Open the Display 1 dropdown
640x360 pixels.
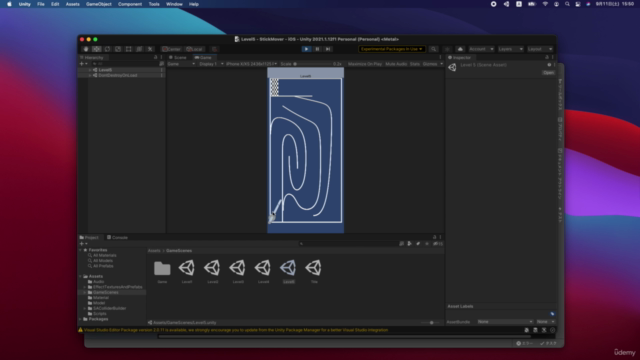[x=211, y=64]
